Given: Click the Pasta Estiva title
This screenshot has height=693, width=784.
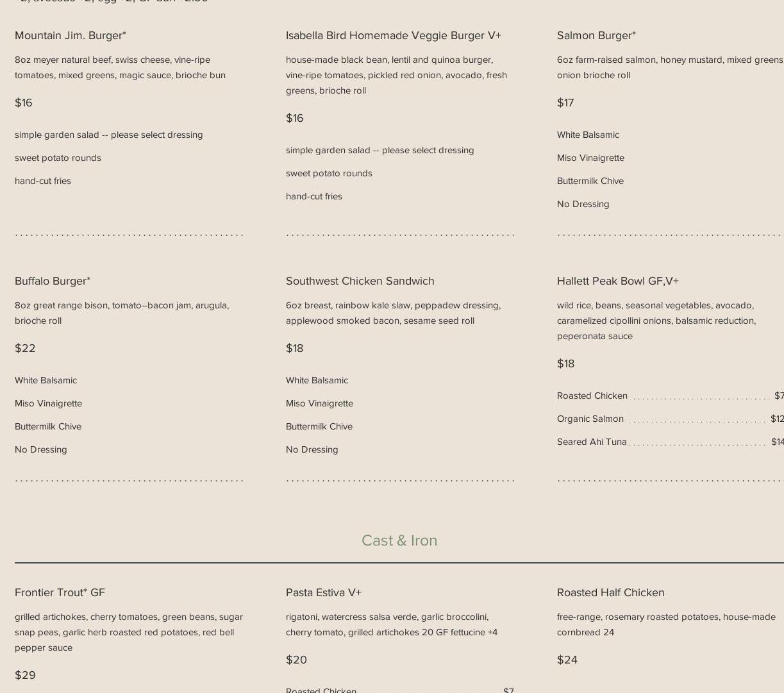Looking at the screenshot, I should pos(323,592).
